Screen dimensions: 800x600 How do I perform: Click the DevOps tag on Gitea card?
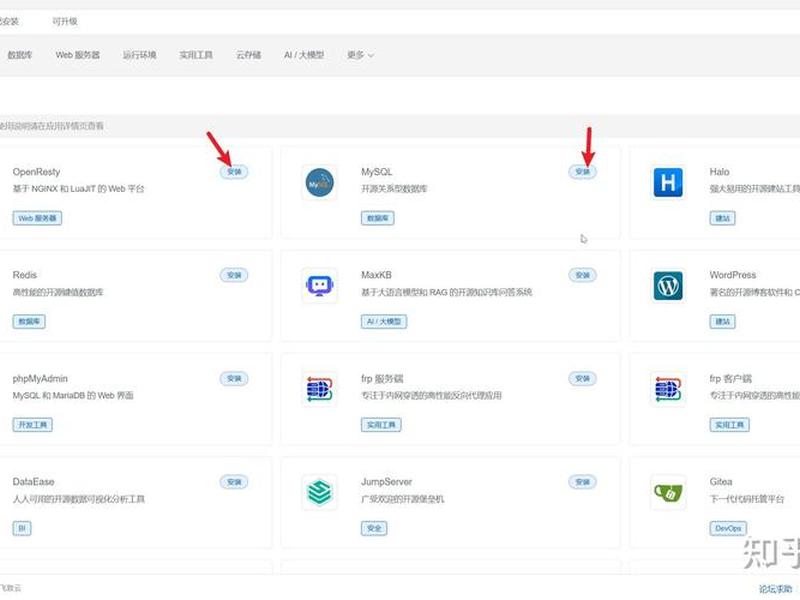[728, 529]
